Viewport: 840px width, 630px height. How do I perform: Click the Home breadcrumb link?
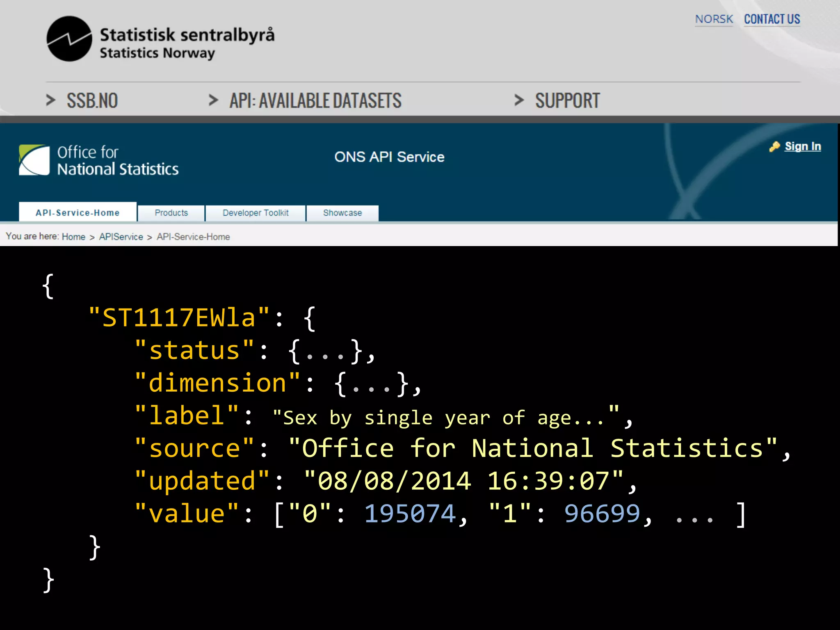pos(73,237)
